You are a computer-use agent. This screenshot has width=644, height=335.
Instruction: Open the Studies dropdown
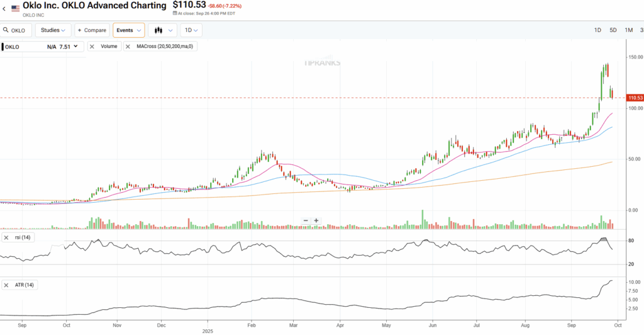(53, 30)
